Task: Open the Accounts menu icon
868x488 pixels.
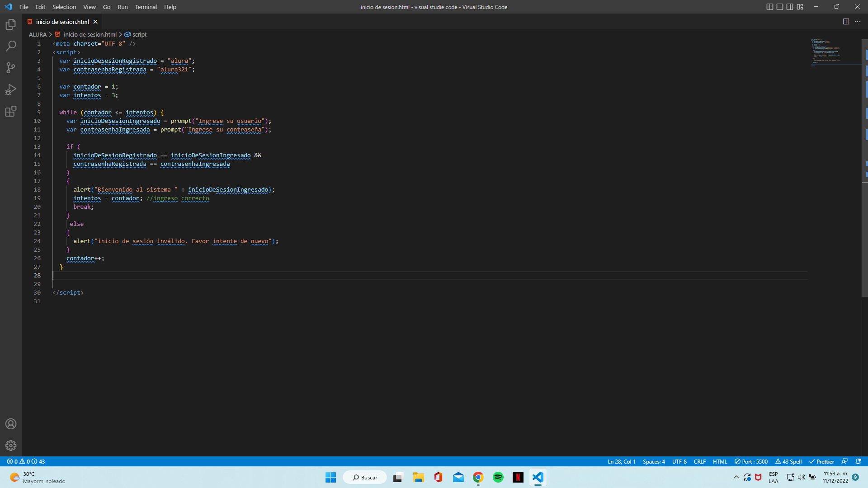Action: pos(11,424)
